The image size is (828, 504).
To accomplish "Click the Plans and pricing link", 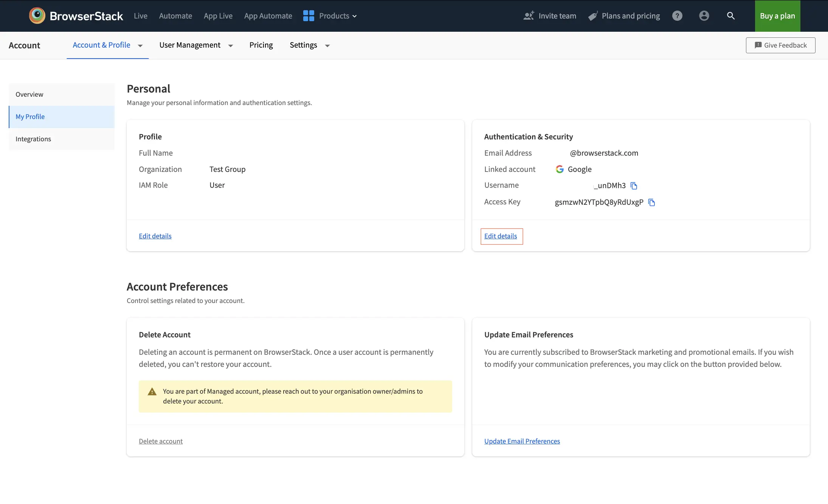I will (x=630, y=16).
